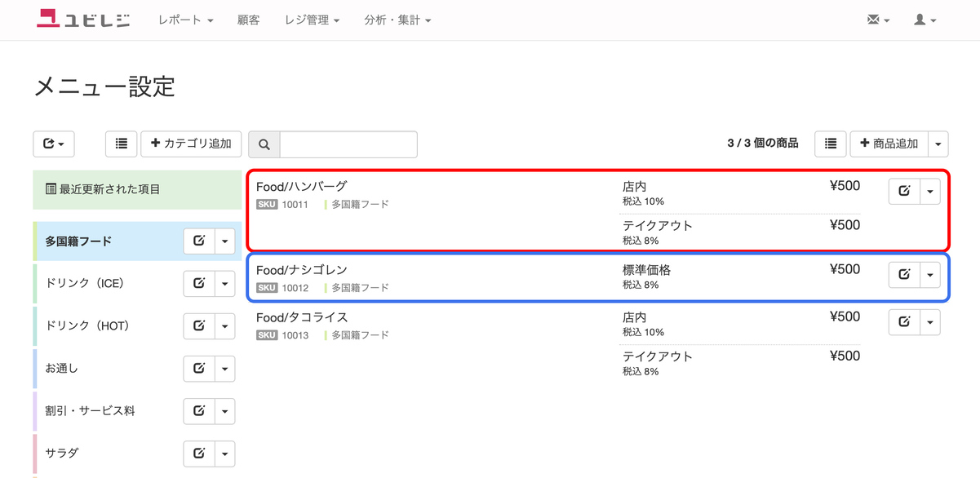The height and width of the screenshot is (478, 980).
Task: Expand options for サラダ category
Action: point(224,453)
